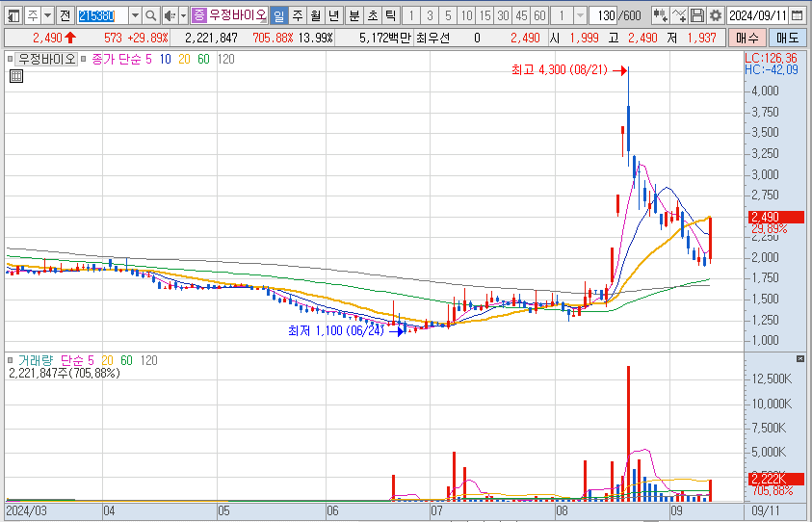Expand the interval value dropdown next to 1
The height and width of the screenshot is (522, 812).
point(581,16)
